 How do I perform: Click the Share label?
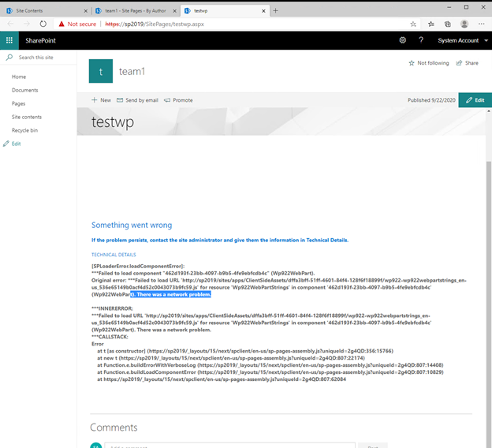[471, 63]
